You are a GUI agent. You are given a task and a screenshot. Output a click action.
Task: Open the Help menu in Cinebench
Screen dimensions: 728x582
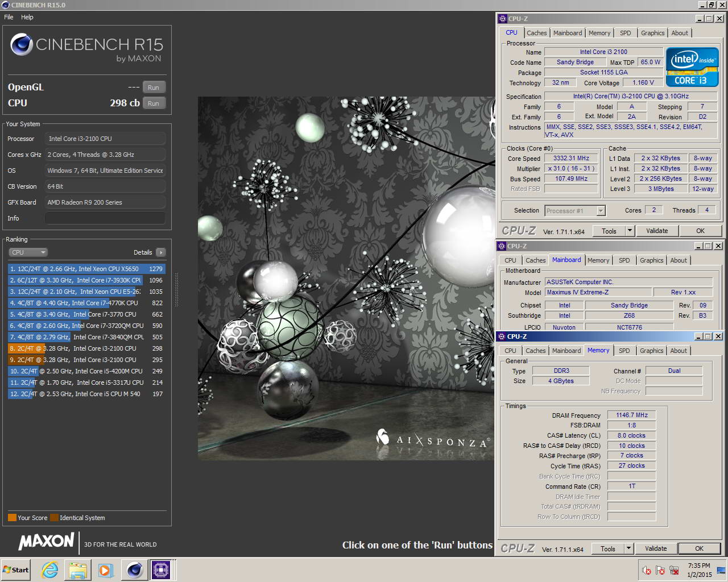click(x=27, y=17)
